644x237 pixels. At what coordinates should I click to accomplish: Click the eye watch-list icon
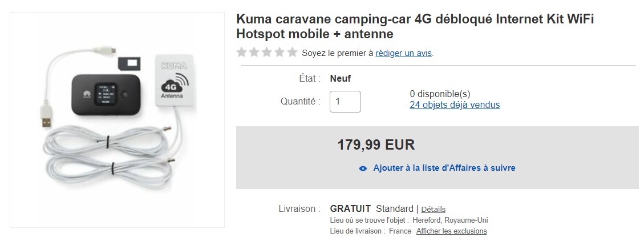363,168
